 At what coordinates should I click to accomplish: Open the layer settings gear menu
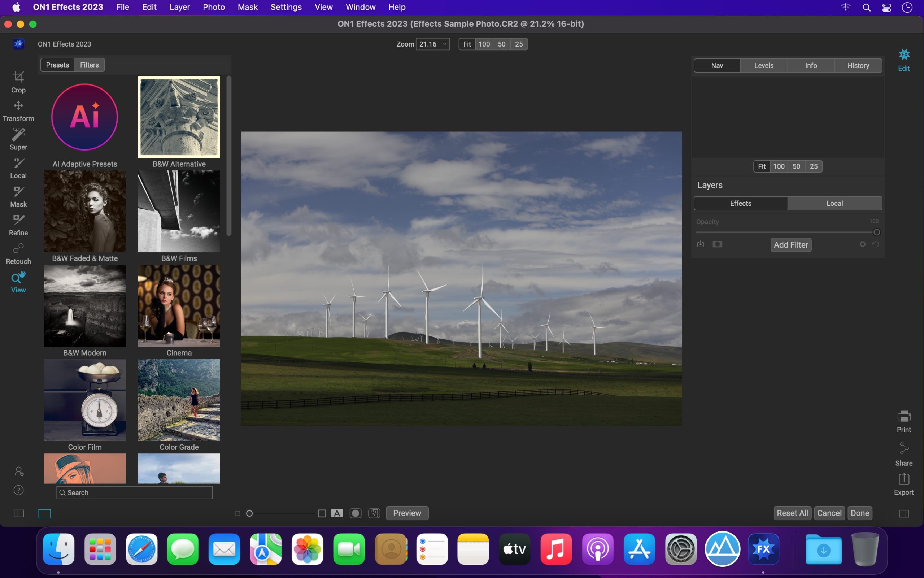862,244
